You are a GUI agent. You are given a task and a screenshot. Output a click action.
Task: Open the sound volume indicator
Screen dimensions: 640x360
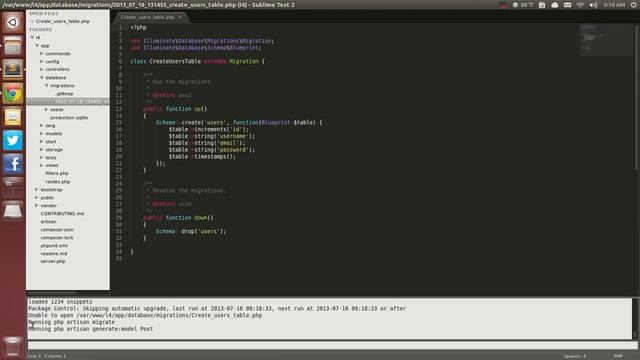593,5
